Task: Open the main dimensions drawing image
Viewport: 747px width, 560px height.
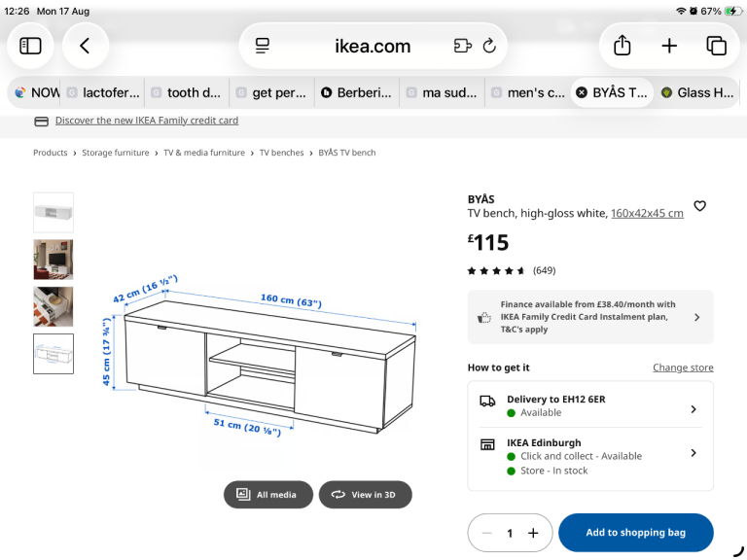Action: [261, 356]
